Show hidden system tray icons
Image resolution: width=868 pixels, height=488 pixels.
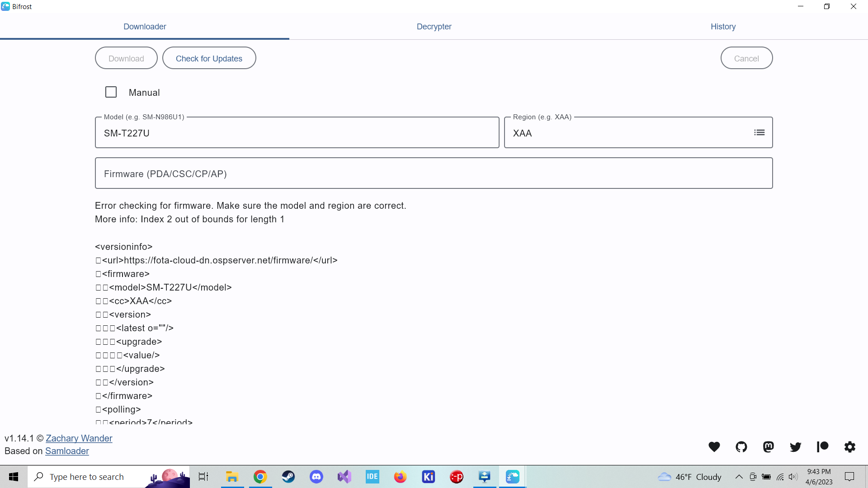tap(739, 477)
